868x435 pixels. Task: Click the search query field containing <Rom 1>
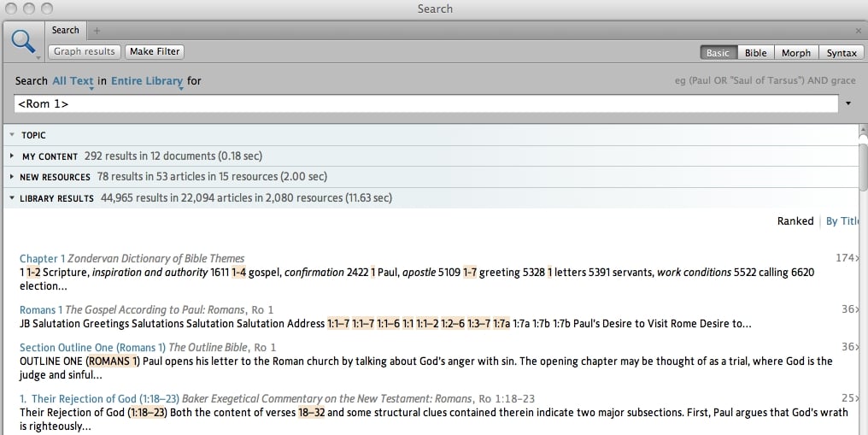point(425,103)
